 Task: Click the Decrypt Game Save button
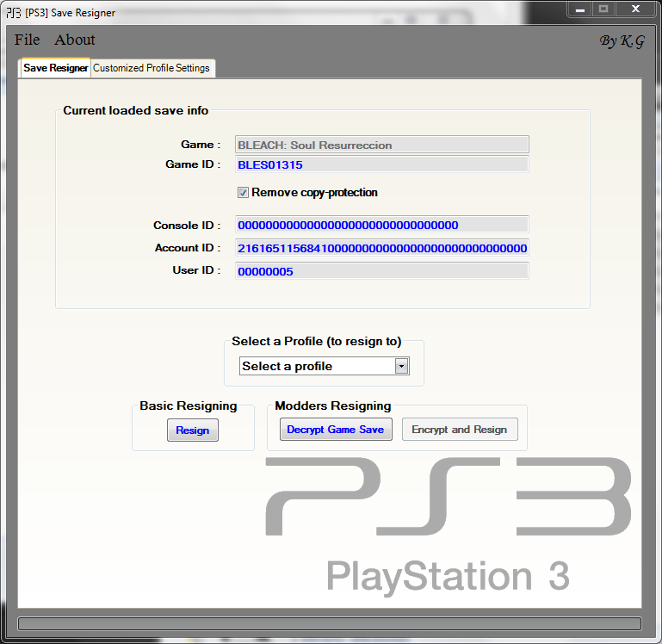[336, 429]
